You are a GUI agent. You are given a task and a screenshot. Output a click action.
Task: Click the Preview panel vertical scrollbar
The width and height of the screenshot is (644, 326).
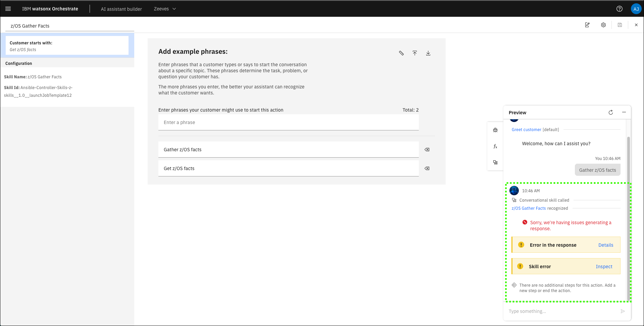point(629,218)
